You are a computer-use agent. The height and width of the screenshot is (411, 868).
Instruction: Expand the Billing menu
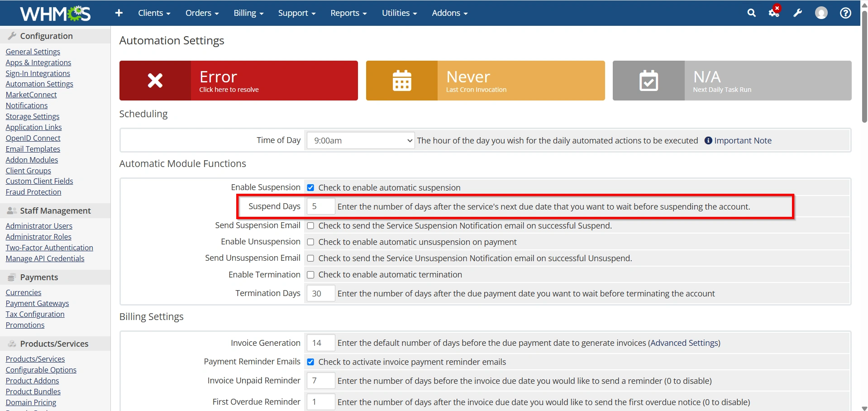pyautogui.click(x=248, y=13)
